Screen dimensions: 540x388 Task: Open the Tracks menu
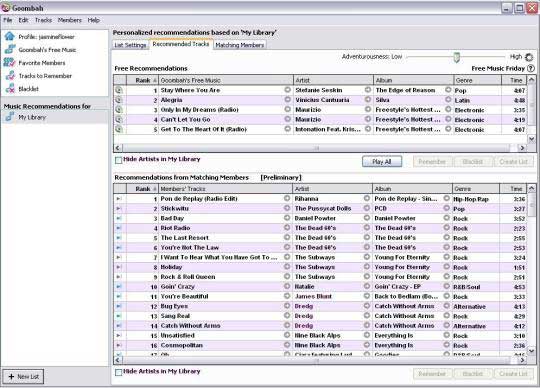coord(43,20)
